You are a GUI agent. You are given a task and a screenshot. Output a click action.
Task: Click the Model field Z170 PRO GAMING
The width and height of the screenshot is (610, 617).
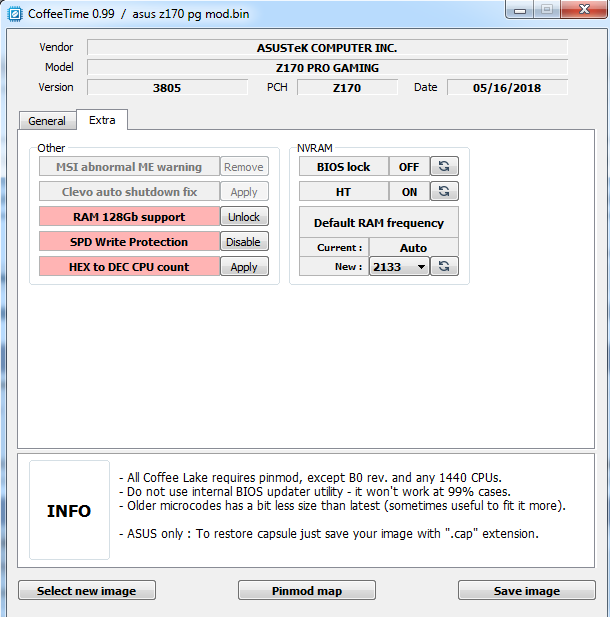[x=327, y=68]
